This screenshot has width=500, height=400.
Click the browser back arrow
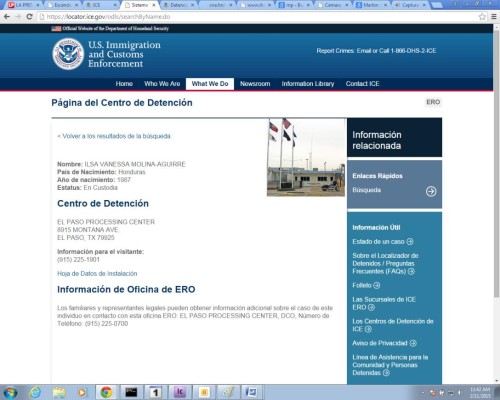[x=7, y=16]
